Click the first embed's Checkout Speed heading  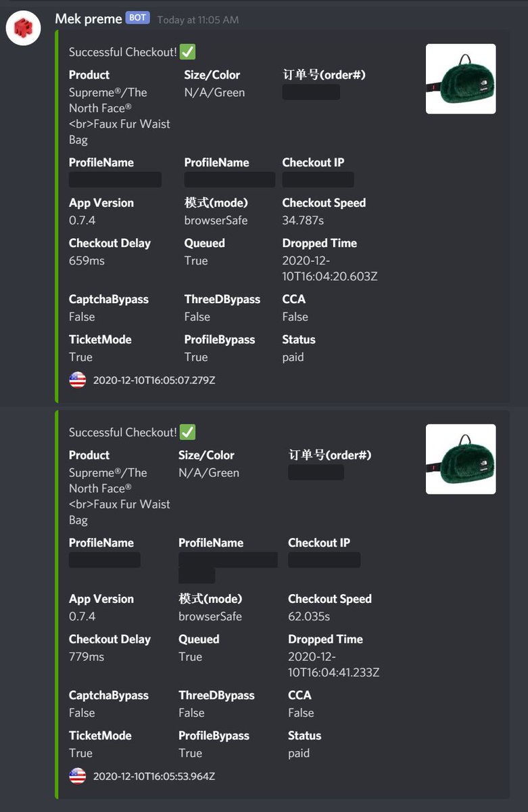324,203
